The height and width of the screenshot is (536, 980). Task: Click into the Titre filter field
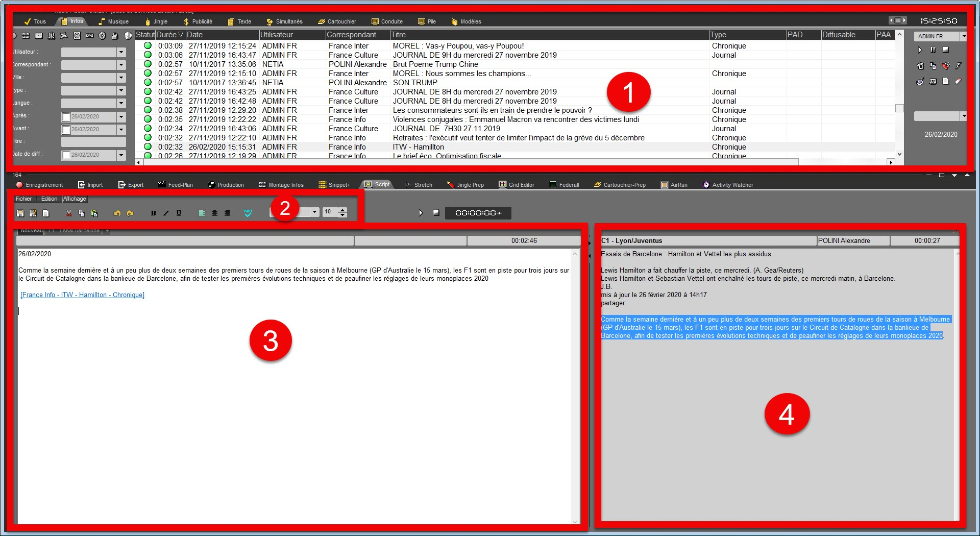pyautogui.click(x=93, y=142)
